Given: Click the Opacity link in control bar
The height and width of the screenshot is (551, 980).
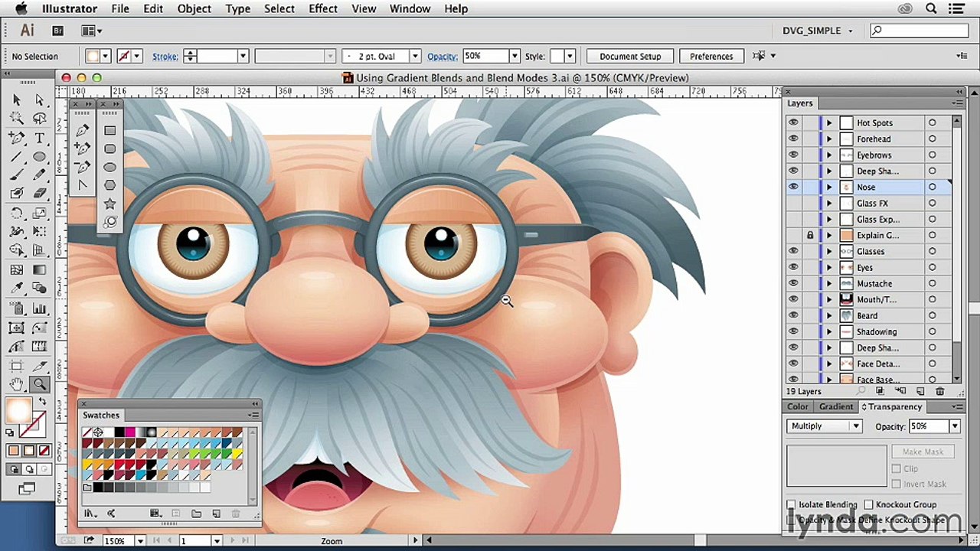Looking at the screenshot, I should coord(443,56).
